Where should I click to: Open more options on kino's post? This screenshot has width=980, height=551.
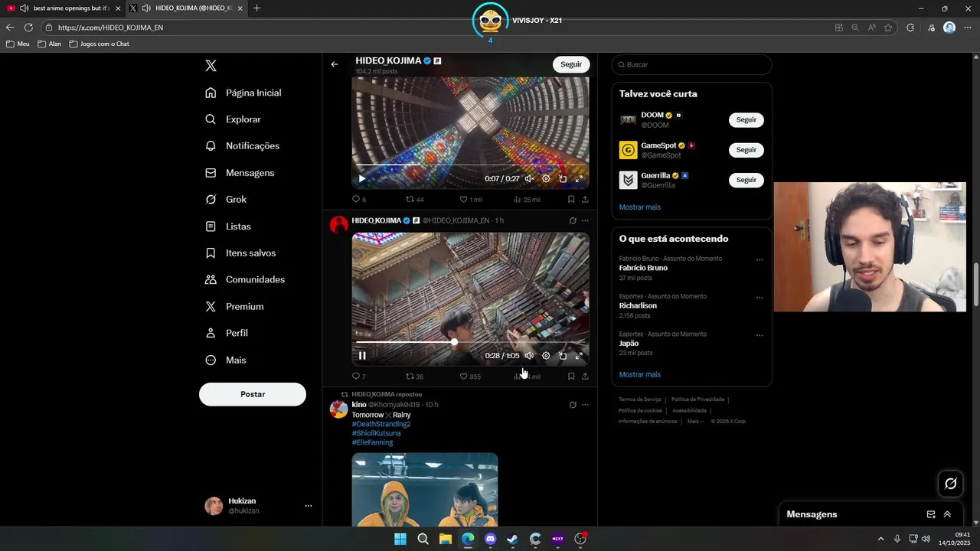pos(585,405)
